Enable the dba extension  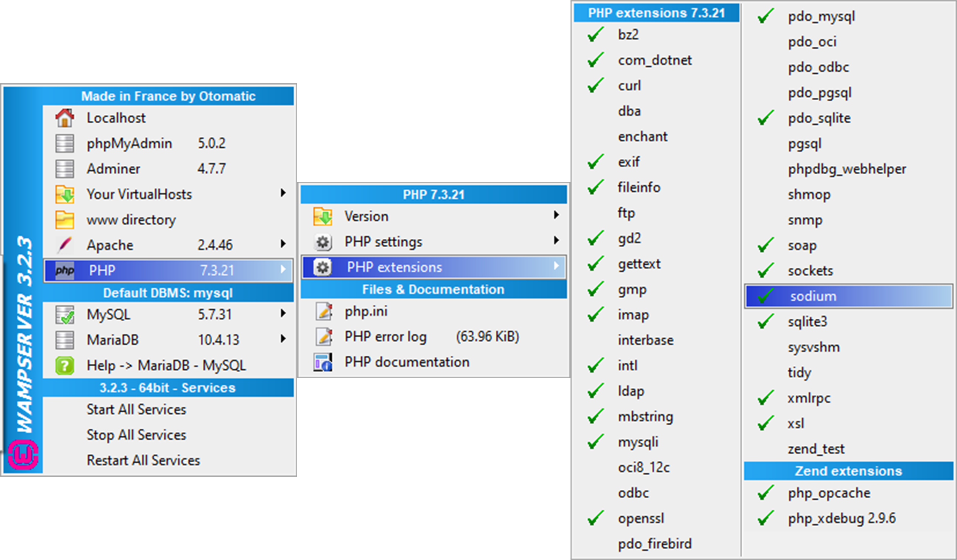coord(657,111)
